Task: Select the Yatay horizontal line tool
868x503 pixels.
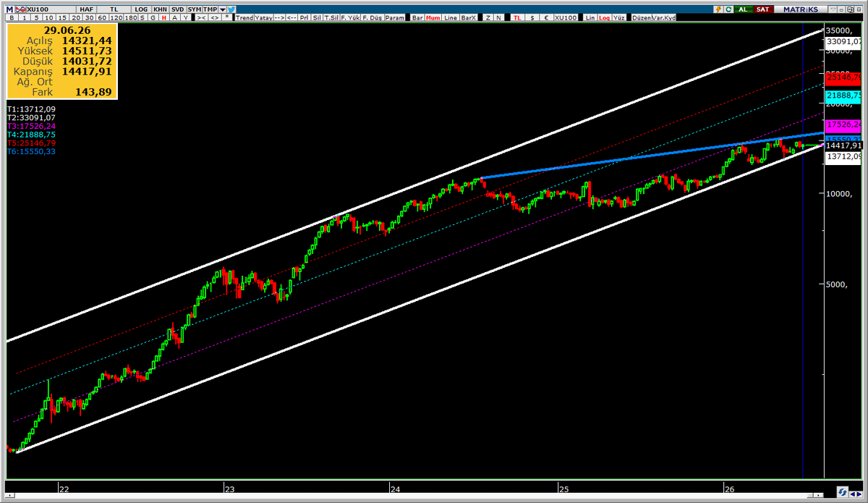Action: 263,17
